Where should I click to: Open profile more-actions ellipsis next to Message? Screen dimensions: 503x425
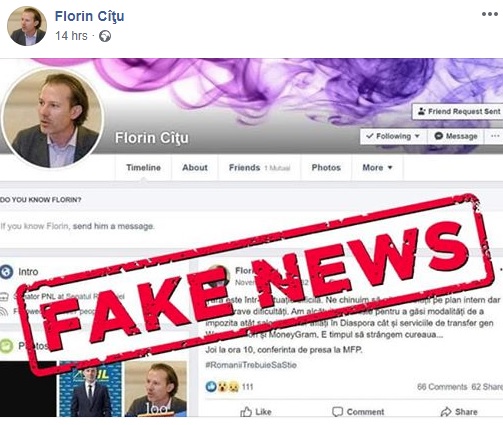[x=494, y=136]
